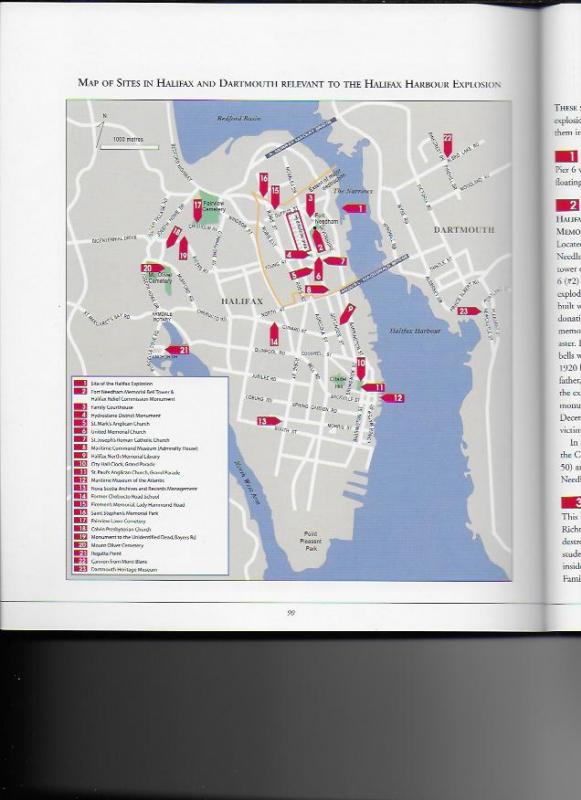581x800 pixels.
Task: Select the 'Halifax Harbour' water label
Action: pos(414,331)
